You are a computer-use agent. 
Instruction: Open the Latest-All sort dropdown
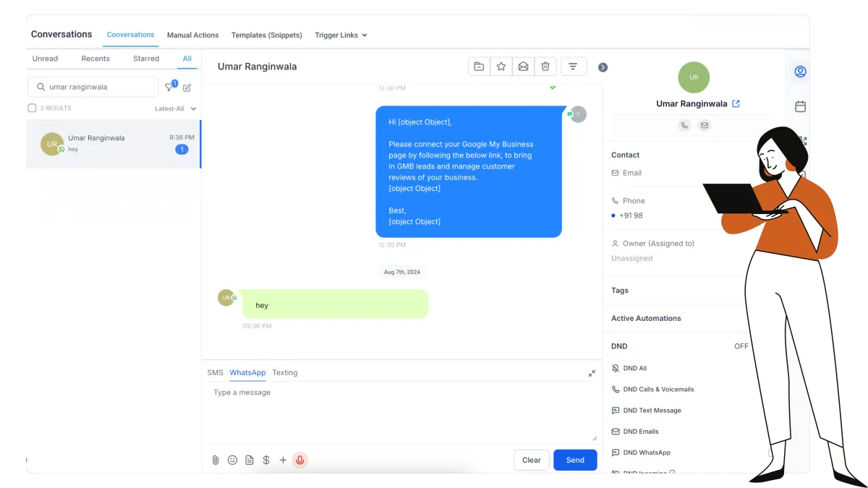tap(176, 108)
